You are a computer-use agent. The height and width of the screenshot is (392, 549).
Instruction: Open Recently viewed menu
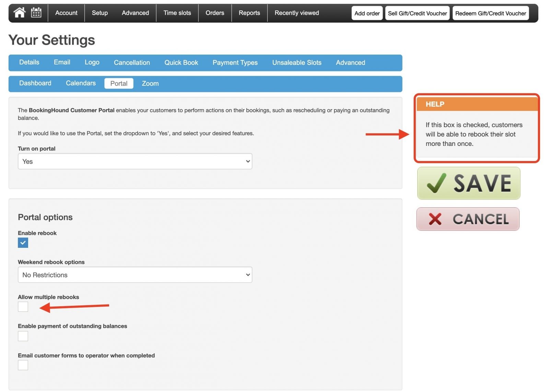click(296, 13)
